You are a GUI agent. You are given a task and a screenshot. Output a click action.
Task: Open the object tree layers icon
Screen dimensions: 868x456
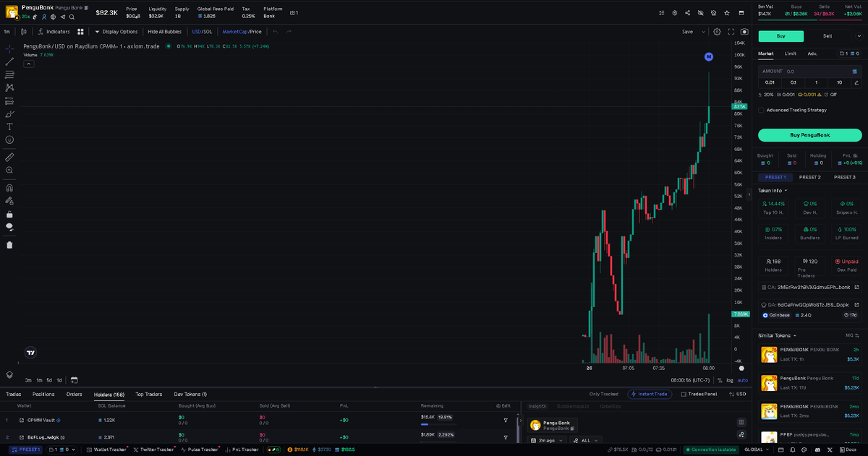9,374
